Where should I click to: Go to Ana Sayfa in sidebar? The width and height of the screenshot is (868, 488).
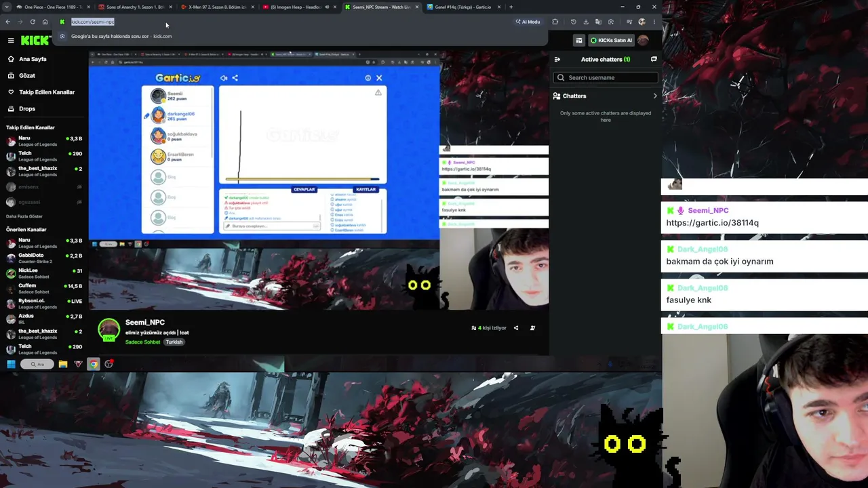[x=33, y=59]
